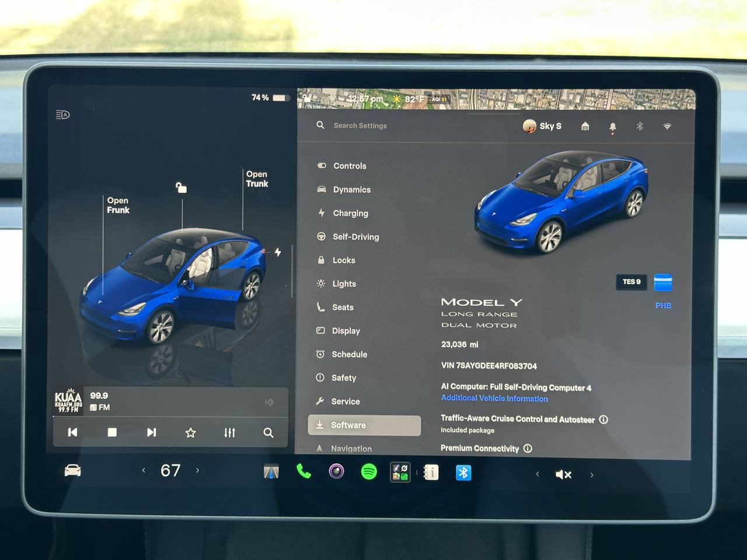Skip to previous radio station
This screenshot has width=747, height=560.
pos(72,432)
